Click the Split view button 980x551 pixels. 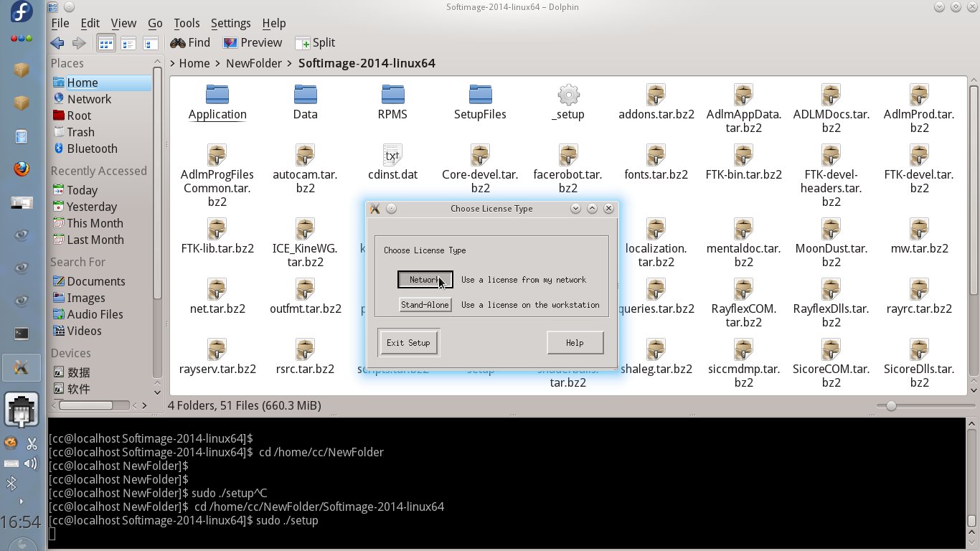(315, 43)
